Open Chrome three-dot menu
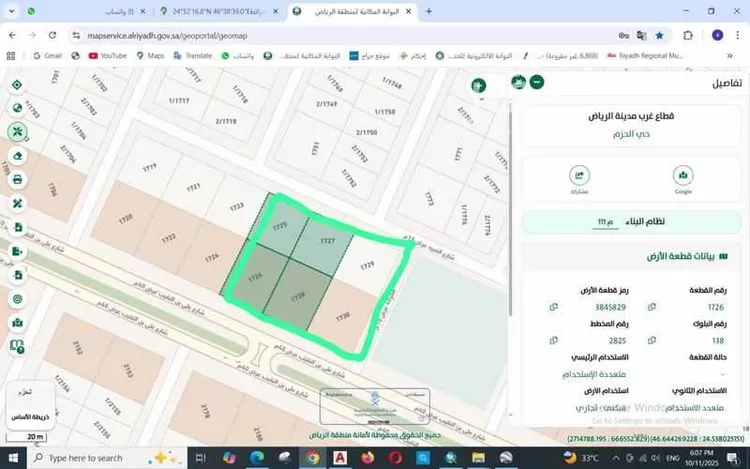Viewport: 750px width, 469px height. click(738, 35)
